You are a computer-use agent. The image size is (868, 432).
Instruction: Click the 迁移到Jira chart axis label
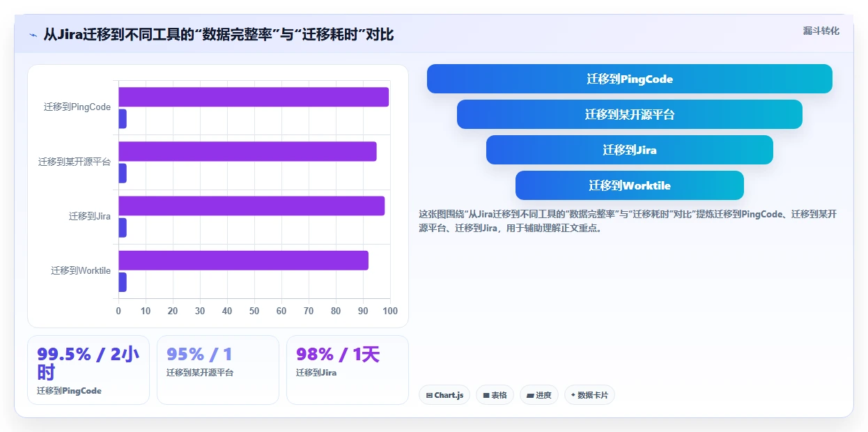[x=90, y=216]
